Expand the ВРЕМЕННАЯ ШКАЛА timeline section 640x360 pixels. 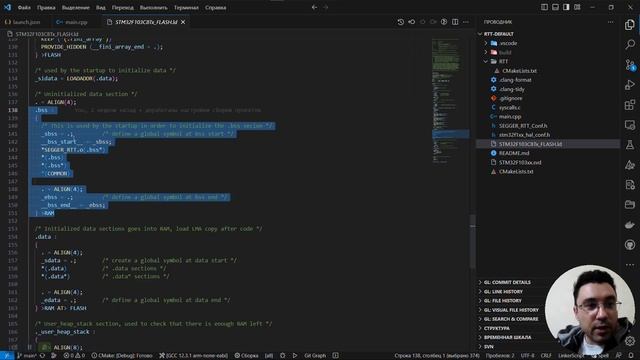tap(507, 338)
